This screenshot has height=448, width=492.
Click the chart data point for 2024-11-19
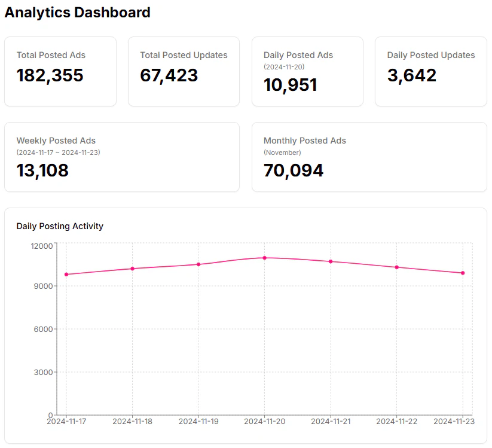pyautogui.click(x=198, y=264)
